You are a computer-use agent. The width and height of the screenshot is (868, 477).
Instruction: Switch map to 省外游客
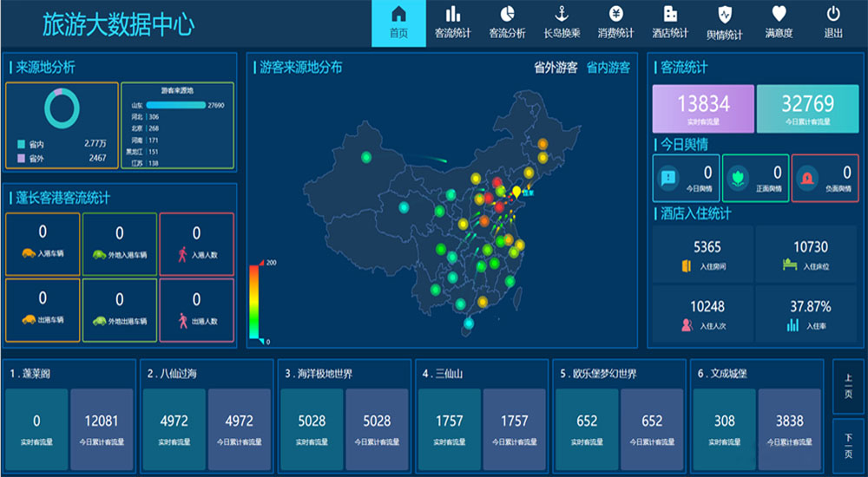(556, 68)
